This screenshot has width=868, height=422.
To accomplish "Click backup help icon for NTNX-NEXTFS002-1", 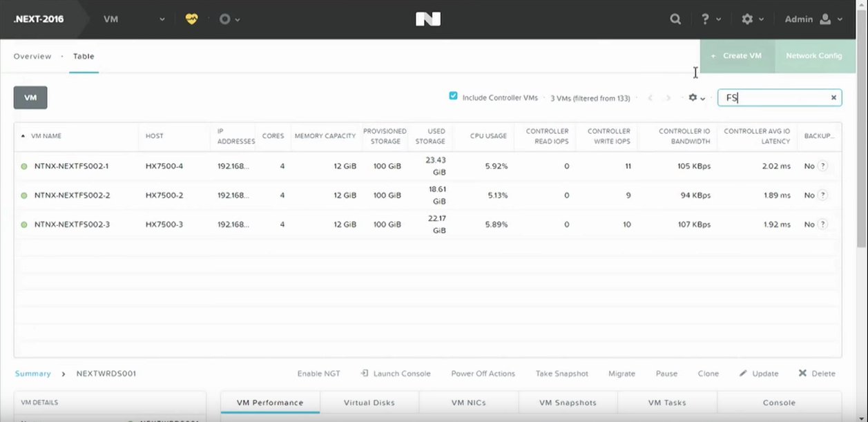I will 822,166.
